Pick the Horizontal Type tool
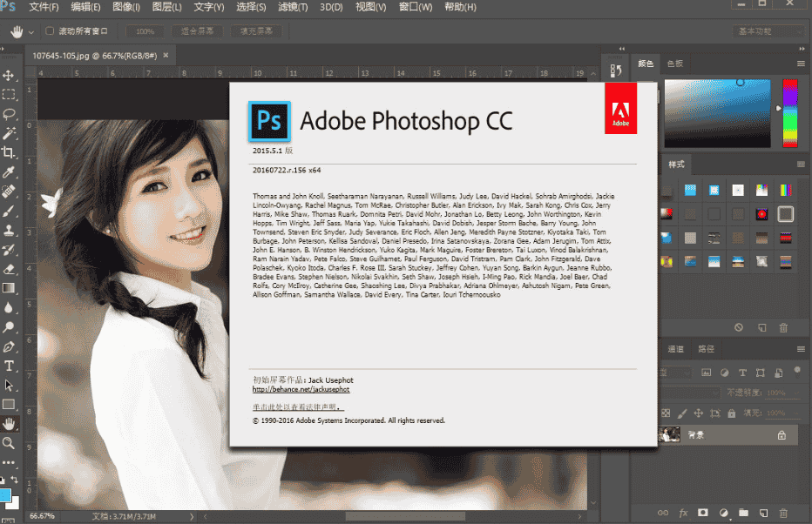The image size is (812, 524). pyautogui.click(x=10, y=366)
